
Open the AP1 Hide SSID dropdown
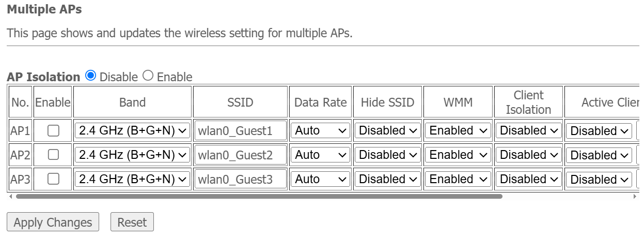tap(387, 131)
